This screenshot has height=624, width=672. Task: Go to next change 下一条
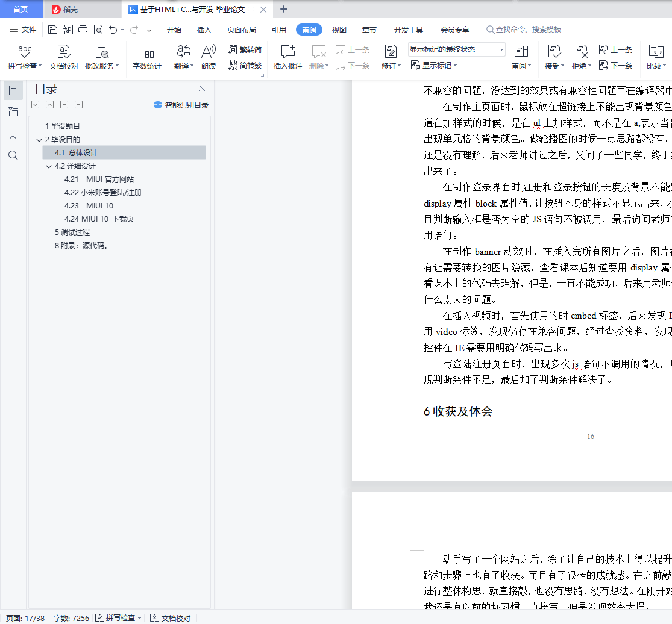(615, 65)
